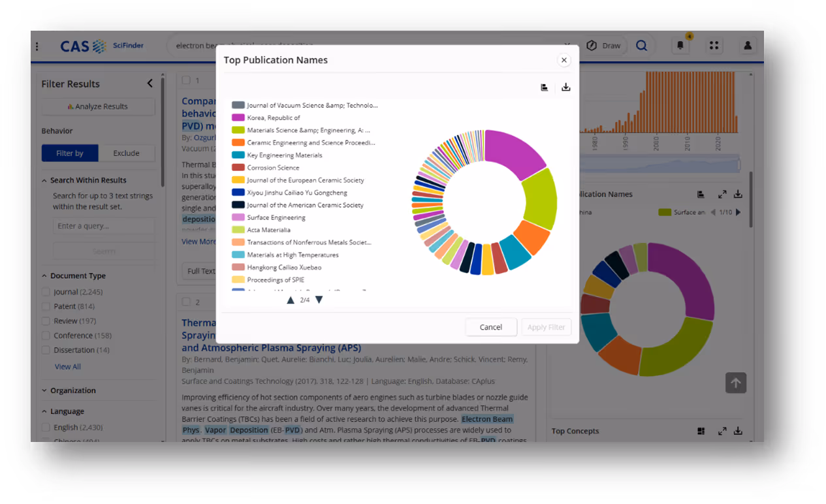
Task: Open the Draw structure editor
Action: (605, 45)
